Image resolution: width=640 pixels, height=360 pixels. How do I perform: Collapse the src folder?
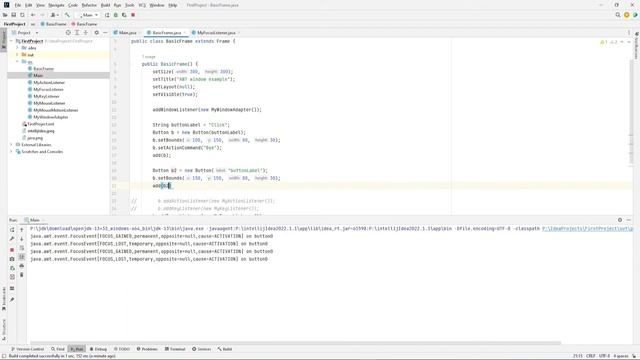pos(18,62)
